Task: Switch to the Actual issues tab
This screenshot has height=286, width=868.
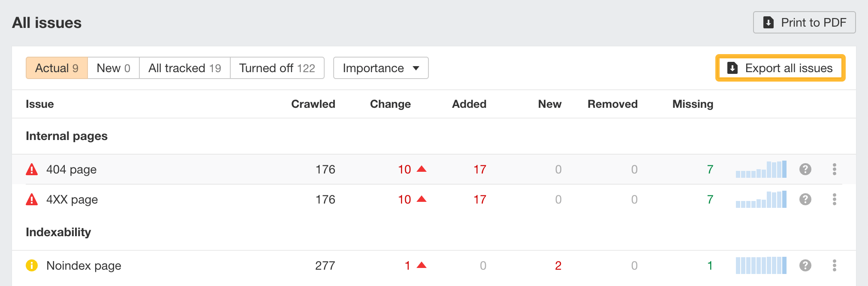Action: (57, 68)
